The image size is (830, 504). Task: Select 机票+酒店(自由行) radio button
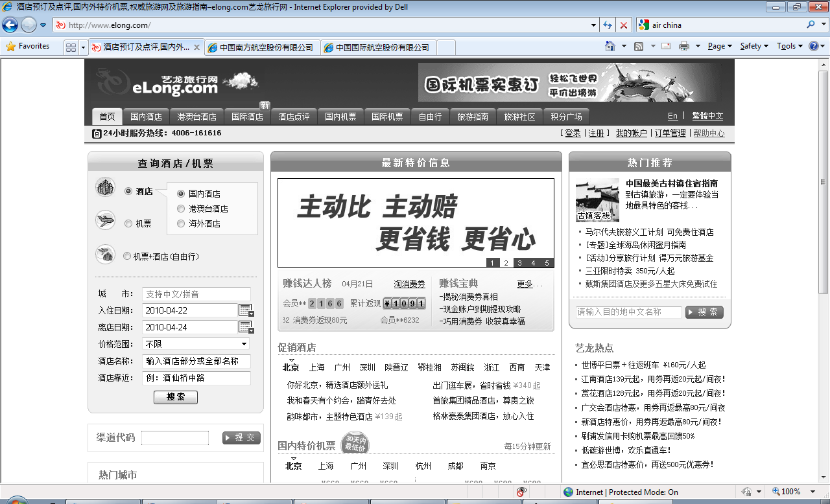tap(127, 257)
